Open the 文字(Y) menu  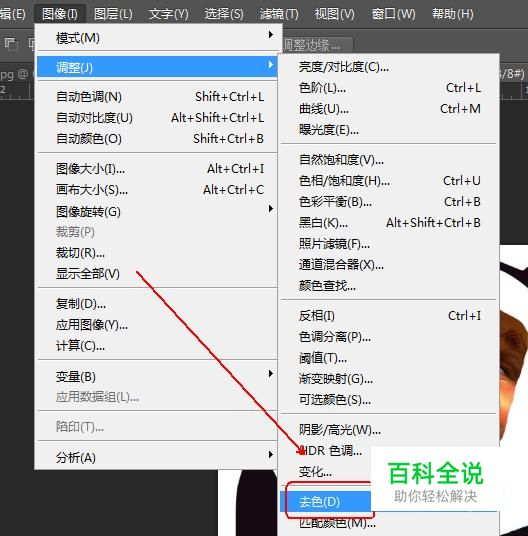168,14
